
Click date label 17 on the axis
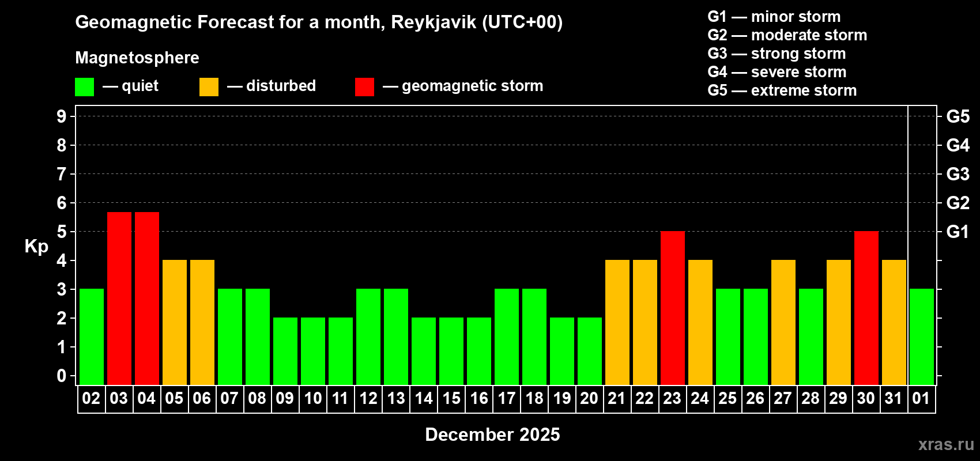507,399
